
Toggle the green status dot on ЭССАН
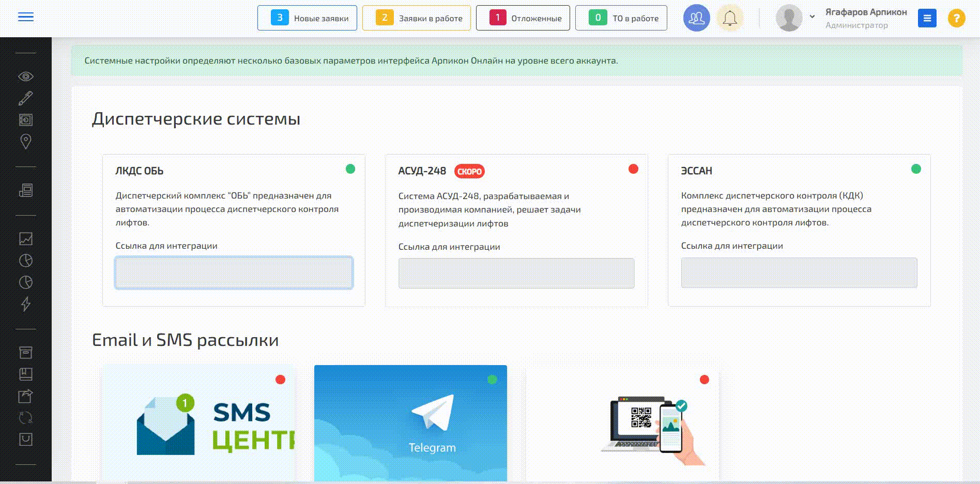click(x=916, y=169)
